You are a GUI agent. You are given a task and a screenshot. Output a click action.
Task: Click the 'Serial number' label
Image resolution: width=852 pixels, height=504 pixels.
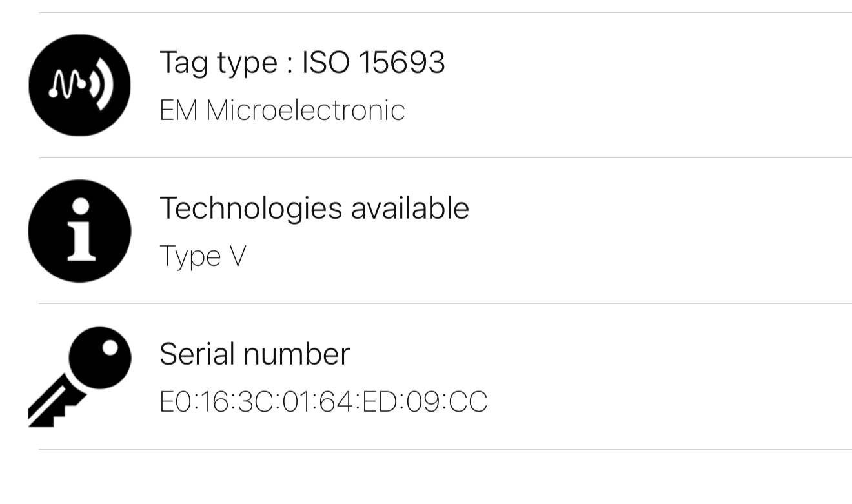(254, 354)
